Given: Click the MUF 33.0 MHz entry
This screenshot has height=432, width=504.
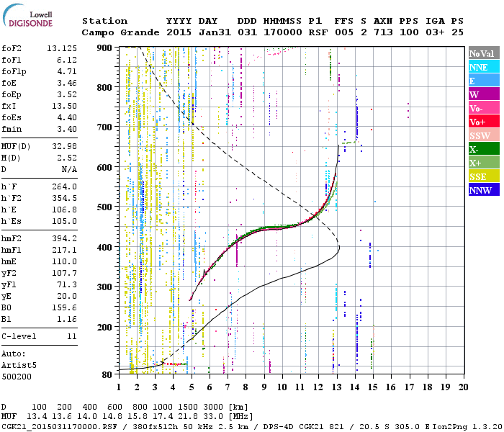Looking at the screenshot, I should click(x=213, y=417).
